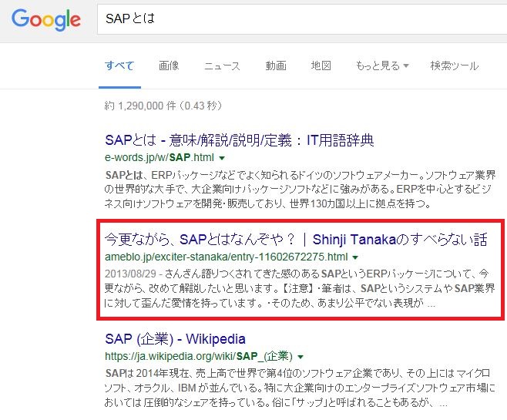Click the ja.wikipedia.org/wiki/SAP URL text
Screen dimensions: 507x420
[199, 356]
